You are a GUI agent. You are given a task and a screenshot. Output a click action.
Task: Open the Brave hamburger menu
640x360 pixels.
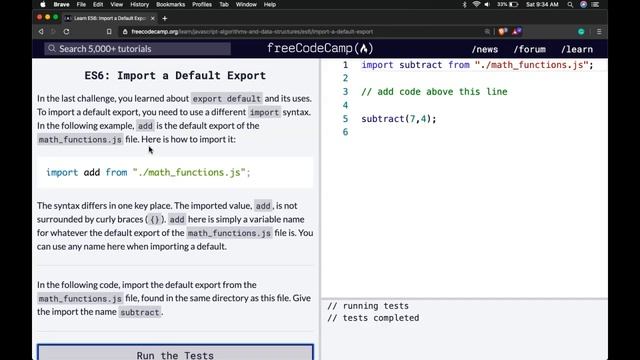coord(599,31)
